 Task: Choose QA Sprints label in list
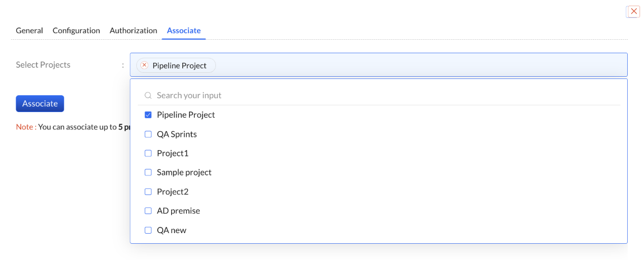(177, 134)
